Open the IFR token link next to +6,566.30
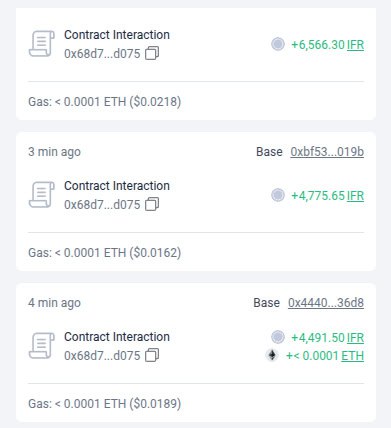 pos(355,45)
